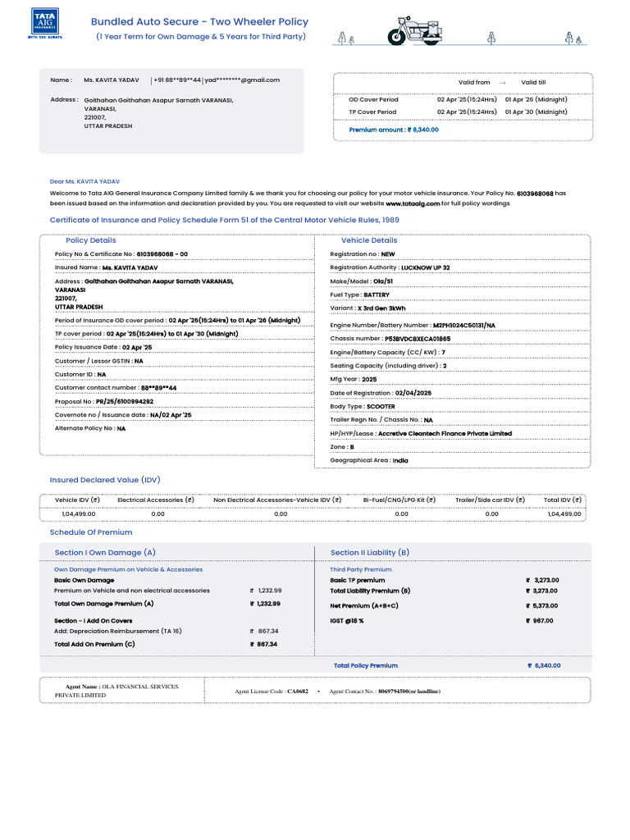Click the TP Cover Period row
630x840 pixels.
[458, 112]
